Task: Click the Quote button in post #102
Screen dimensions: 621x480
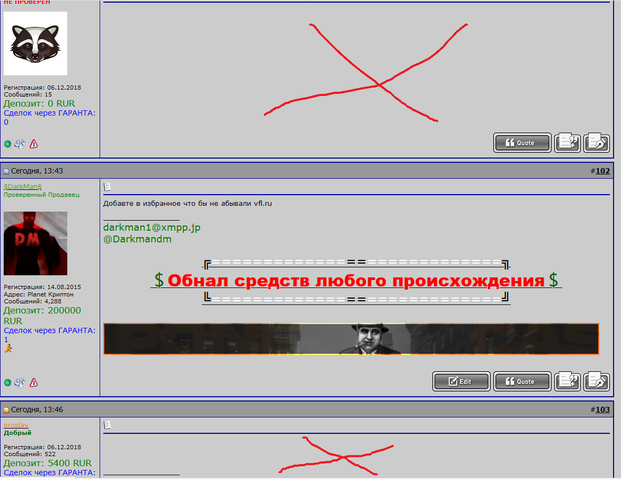Action: click(522, 381)
